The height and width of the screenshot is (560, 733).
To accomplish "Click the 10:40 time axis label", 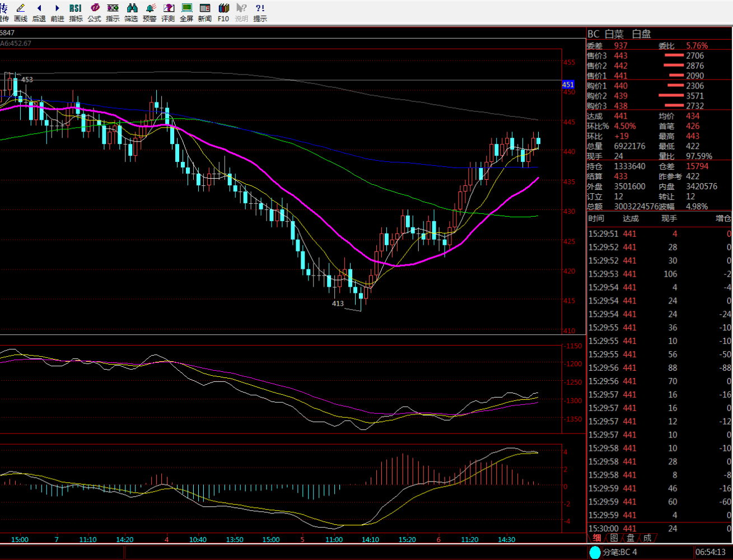I will 198,540.
